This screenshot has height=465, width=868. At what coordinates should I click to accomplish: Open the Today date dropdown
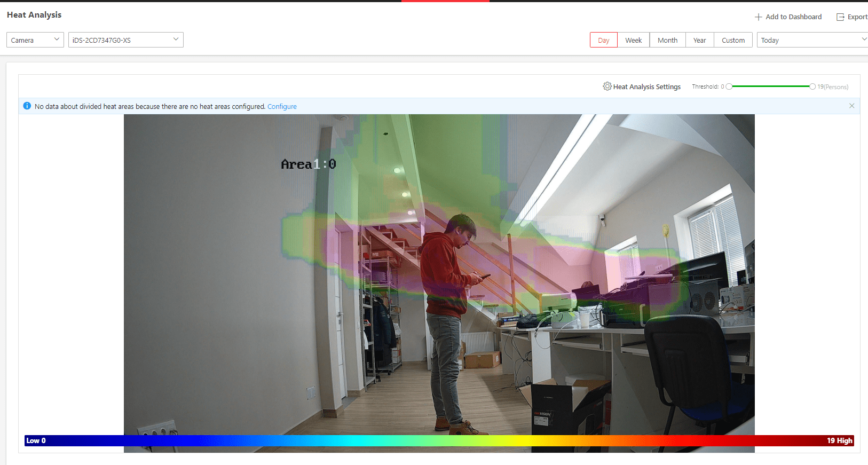click(x=811, y=40)
